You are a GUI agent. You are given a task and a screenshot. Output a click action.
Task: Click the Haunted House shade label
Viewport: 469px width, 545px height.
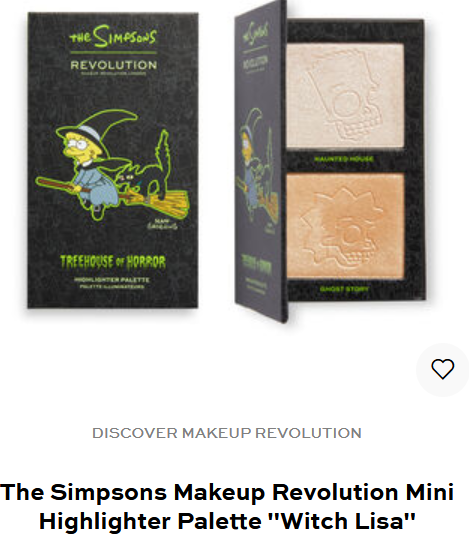[344, 159]
